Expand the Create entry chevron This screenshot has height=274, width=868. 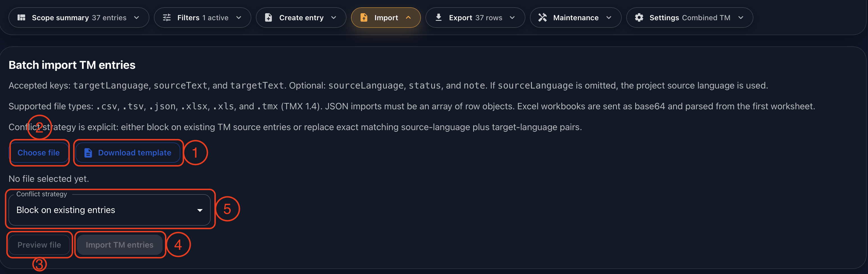(x=334, y=17)
